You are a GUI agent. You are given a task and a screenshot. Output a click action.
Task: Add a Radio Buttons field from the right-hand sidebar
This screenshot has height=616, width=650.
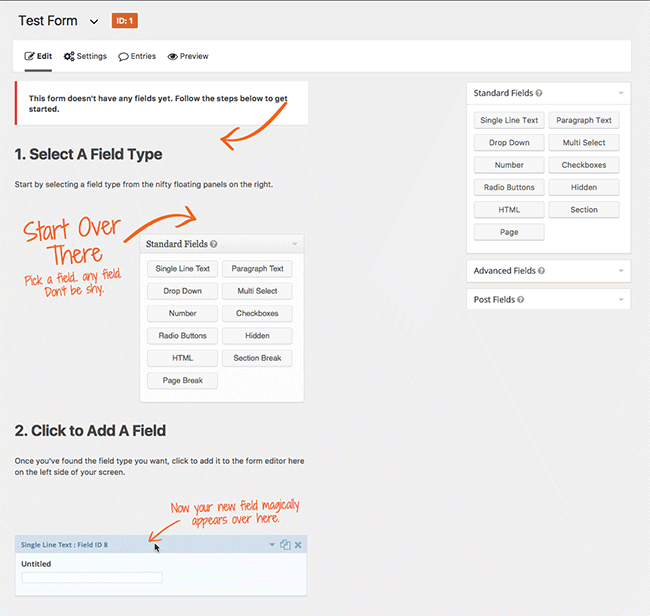click(509, 187)
